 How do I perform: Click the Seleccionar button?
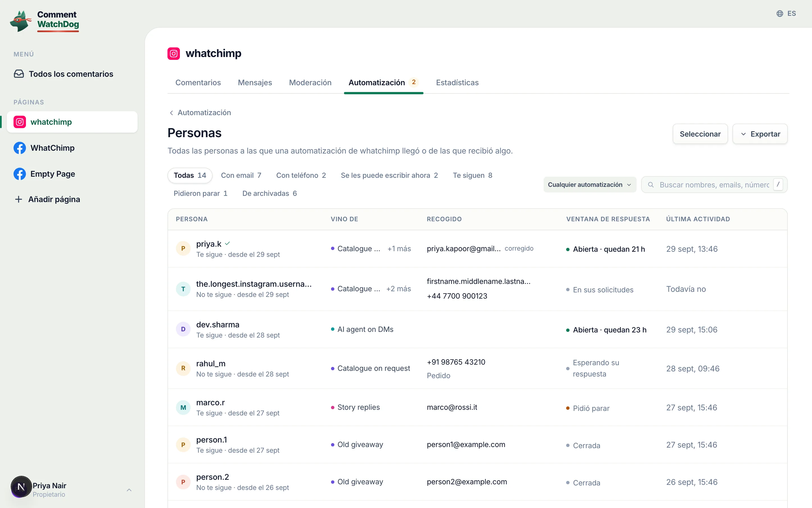coord(700,134)
